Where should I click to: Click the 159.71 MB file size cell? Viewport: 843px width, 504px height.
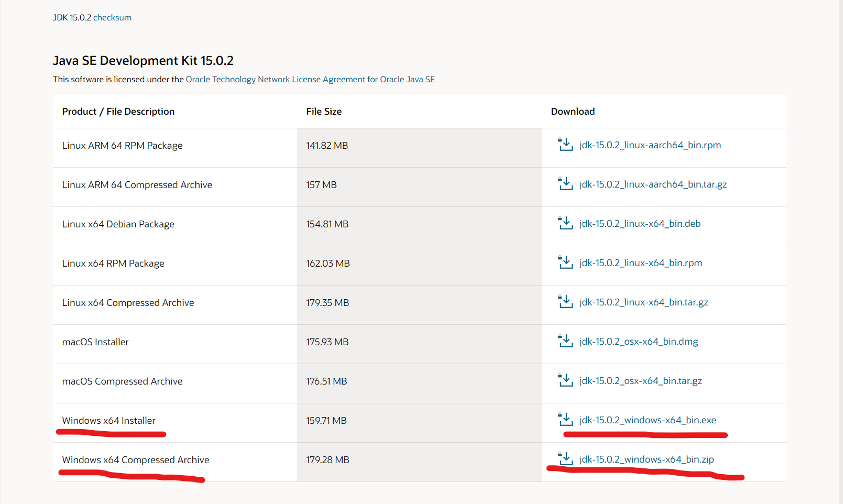(x=419, y=423)
